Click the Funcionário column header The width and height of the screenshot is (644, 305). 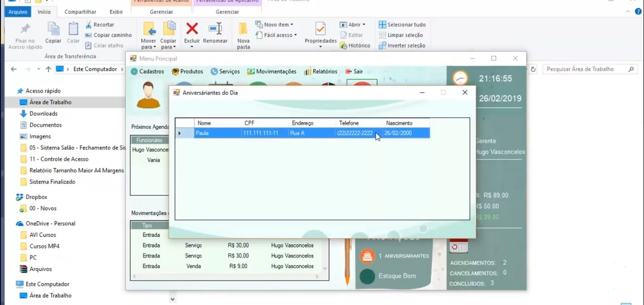pyautogui.click(x=150, y=140)
